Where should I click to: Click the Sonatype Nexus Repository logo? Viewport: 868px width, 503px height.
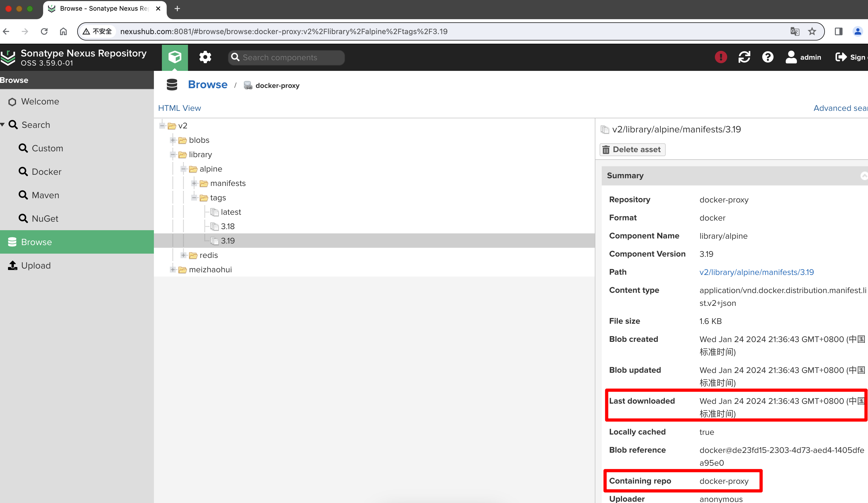point(8,57)
